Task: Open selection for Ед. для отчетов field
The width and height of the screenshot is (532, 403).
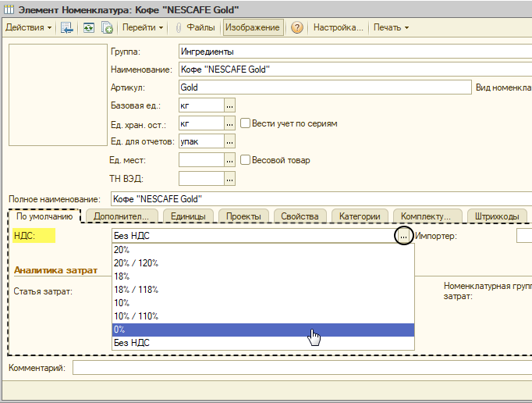Action: pyautogui.click(x=229, y=141)
